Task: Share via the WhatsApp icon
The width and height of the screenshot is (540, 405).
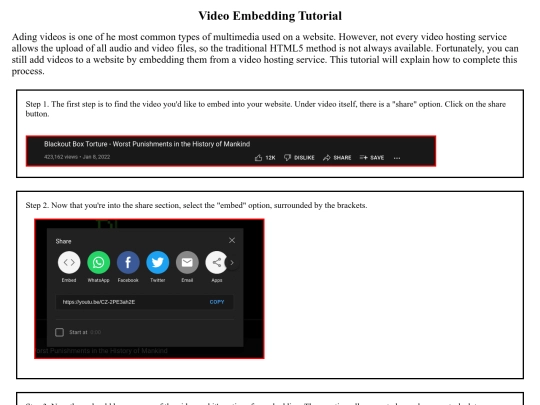Action: pyautogui.click(x=98, y=262)
